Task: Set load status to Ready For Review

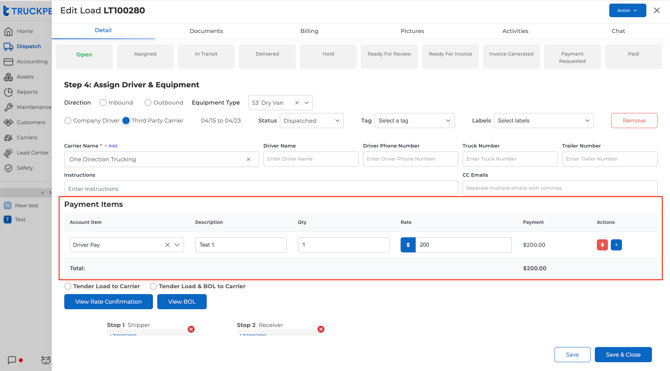Action: [x=389, y=56]
